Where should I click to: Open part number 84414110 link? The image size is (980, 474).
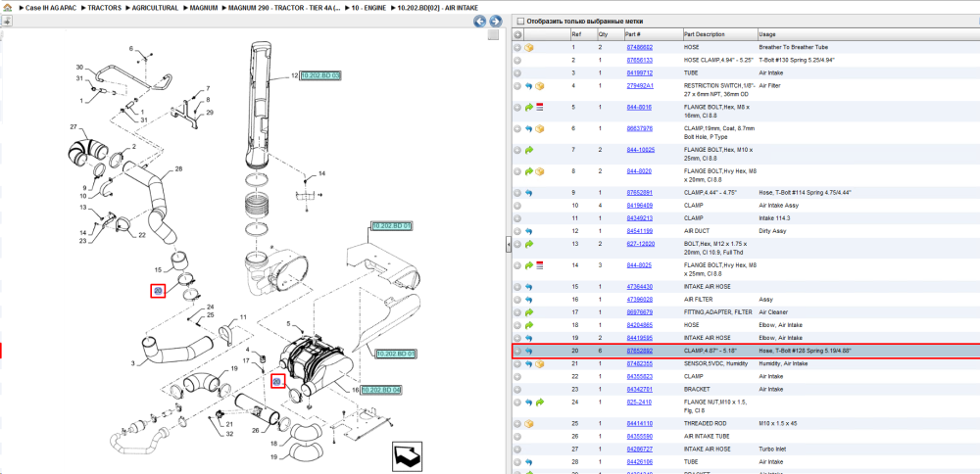tap(639, 423)
